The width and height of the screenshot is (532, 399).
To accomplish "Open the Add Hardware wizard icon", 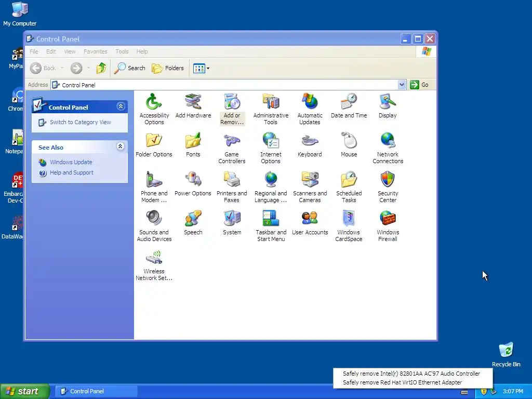I will point(193,106).
